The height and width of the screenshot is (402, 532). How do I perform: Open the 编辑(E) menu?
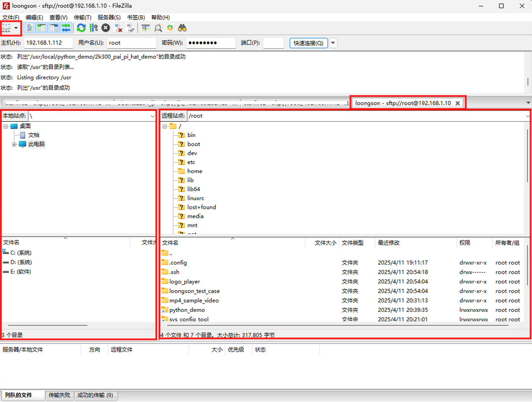pos(34,17)
